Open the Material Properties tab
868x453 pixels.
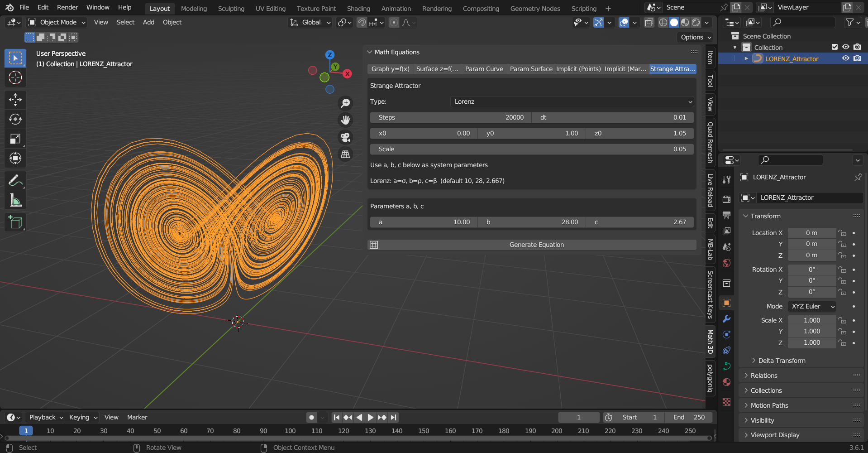pyautogui.click(x=726, y=382)
